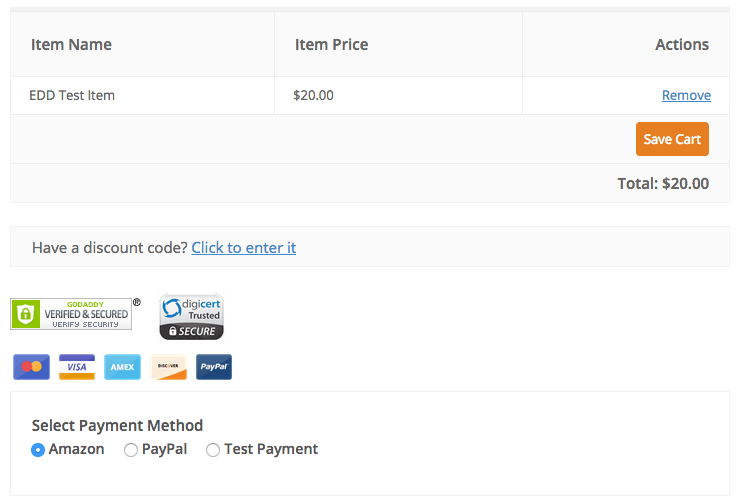741x504 pixels.
Task: Click the DigiCert Trusted Secure seal
Action: pyautogui.click(x=191, y=317)
